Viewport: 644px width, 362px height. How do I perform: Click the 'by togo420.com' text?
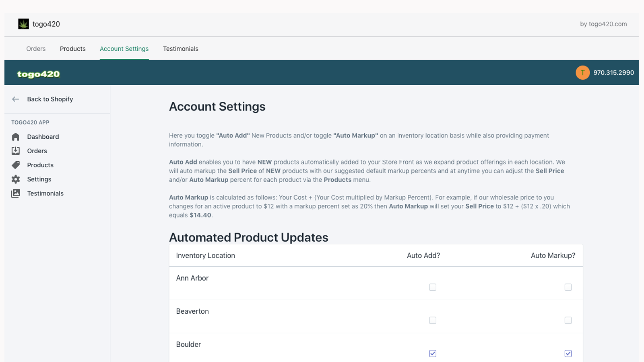coord(603,24)
